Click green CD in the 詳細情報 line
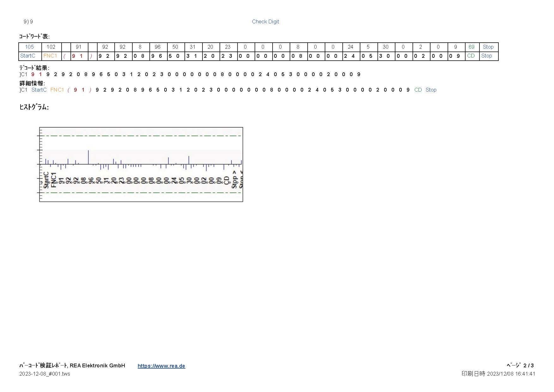This screenshot has height=392, width=554. coord(418,90)
